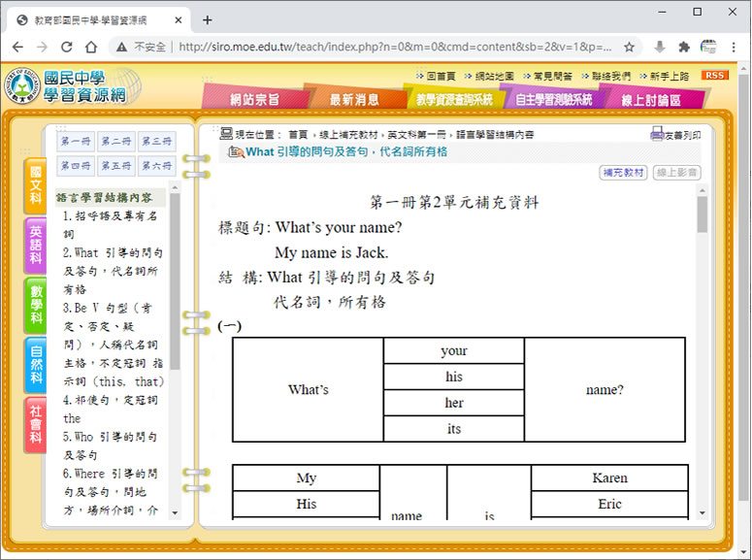Open the 網站地圖 site map link

pyautogui.click(x=493, y=76)
